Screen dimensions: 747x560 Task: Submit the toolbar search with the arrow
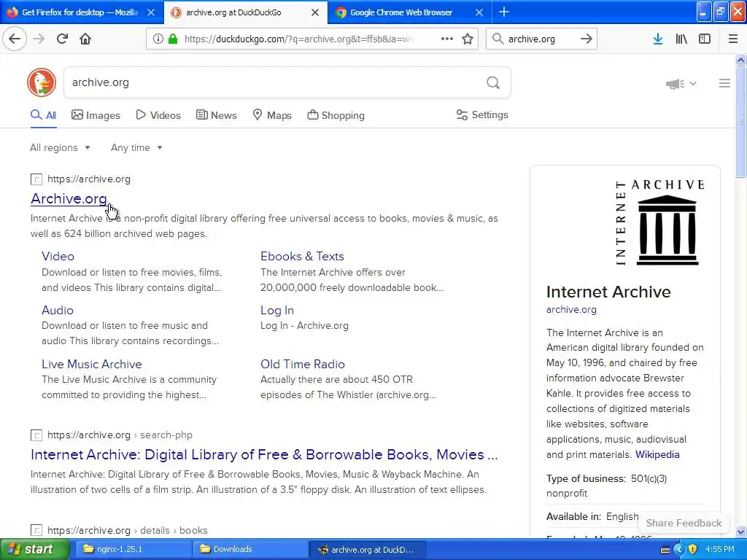pyautogui.click(x=587, y=39)
